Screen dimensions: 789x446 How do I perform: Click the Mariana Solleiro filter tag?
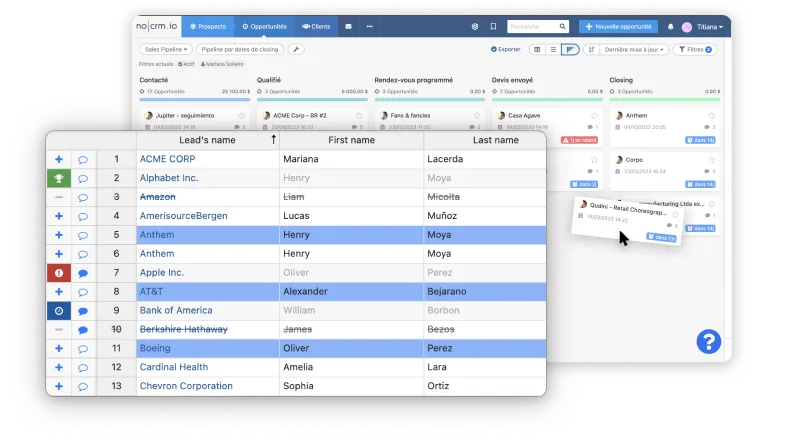pyautogui.click(x=222, y=64)
